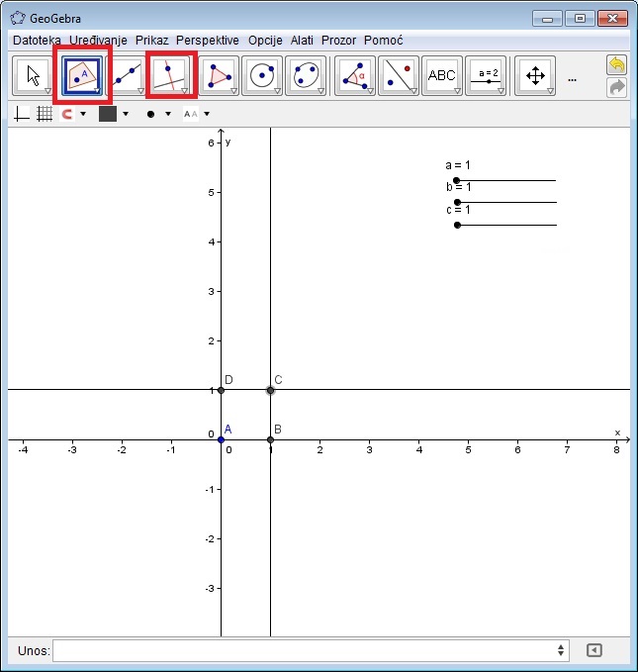
Task: Select the Angle tool
Action: [355, 75]
